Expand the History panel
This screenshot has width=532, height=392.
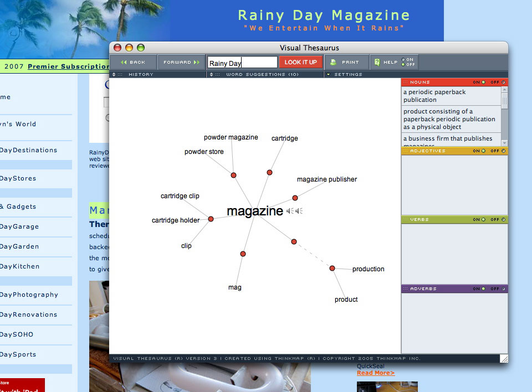coord(114,74)
